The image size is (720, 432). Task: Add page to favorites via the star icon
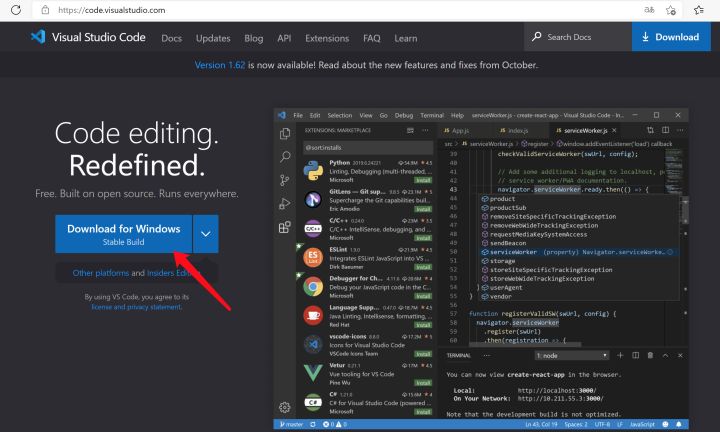671,10
